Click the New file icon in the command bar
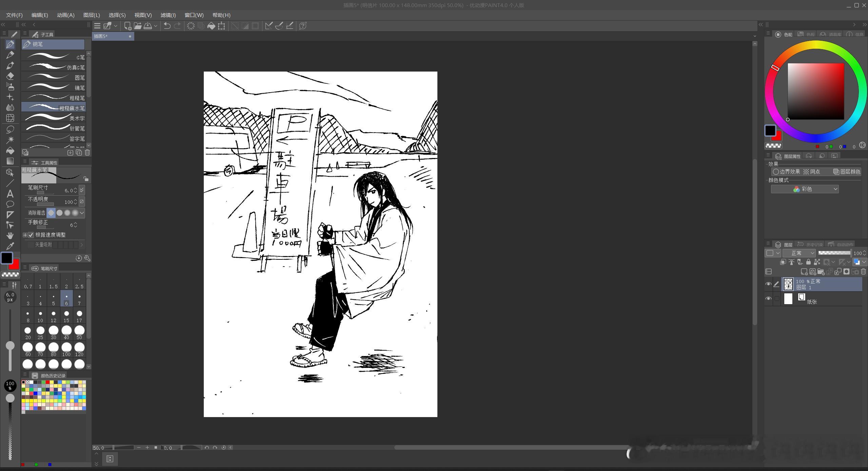The image size is (868, 471). [128, 26]
